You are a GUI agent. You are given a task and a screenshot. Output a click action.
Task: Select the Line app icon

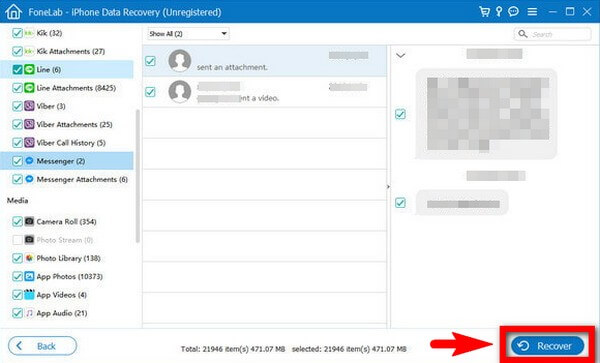click(29, 69)
